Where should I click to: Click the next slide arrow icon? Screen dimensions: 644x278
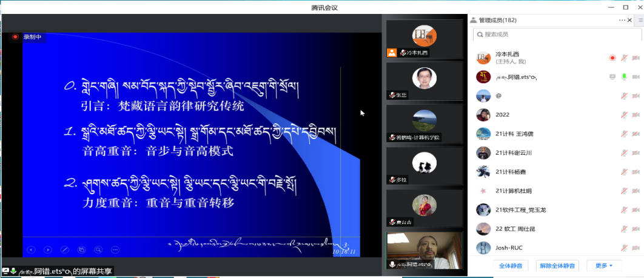(x=48, y=249)
